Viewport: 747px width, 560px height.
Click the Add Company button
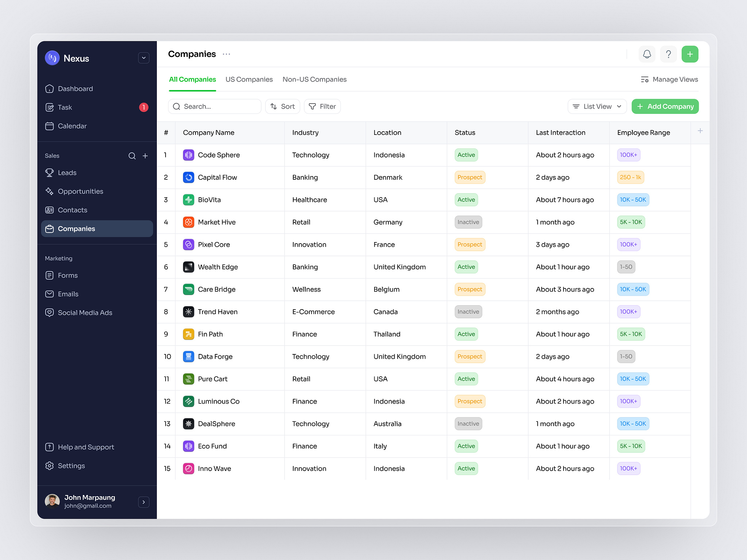[665, 106]
